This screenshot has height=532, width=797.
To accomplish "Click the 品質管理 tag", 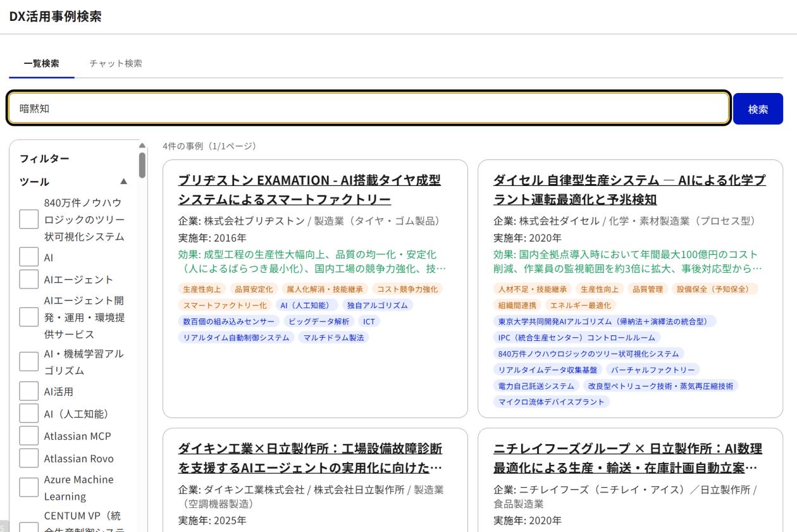I will pyautogui.click(x=648, y=289).
